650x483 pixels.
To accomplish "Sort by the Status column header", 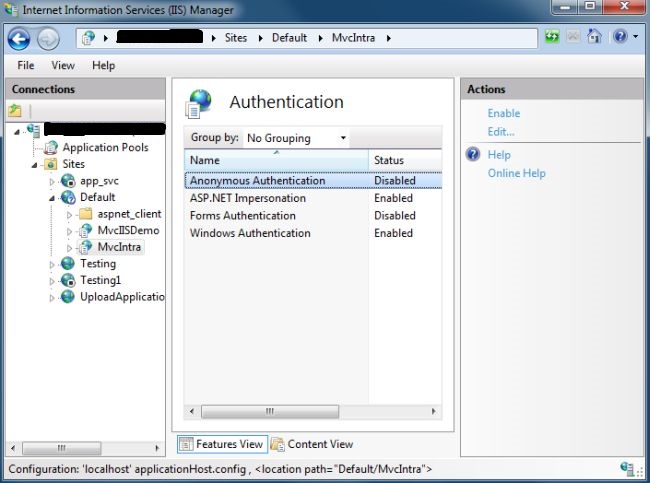I will [x=405, y=160].
